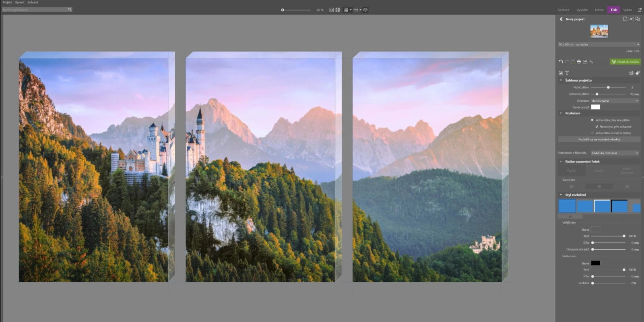Switch to the Editor tab
644x322 pixels.
pyautogui.click(x=599, y=10)
